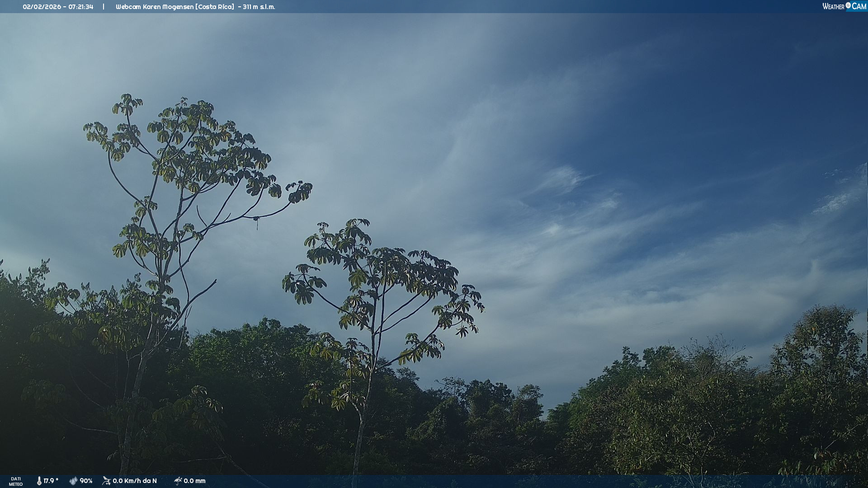Click the Weather word in the logo
The height and width of the screenshot is (488, 868).
[x=833, y=6]
